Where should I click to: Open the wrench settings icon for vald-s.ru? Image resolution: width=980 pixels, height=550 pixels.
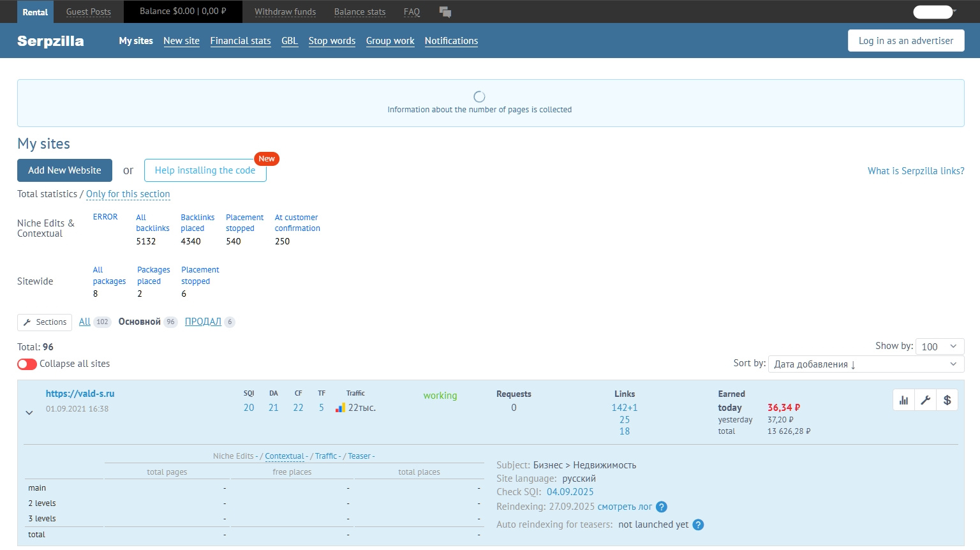point(925,400)
